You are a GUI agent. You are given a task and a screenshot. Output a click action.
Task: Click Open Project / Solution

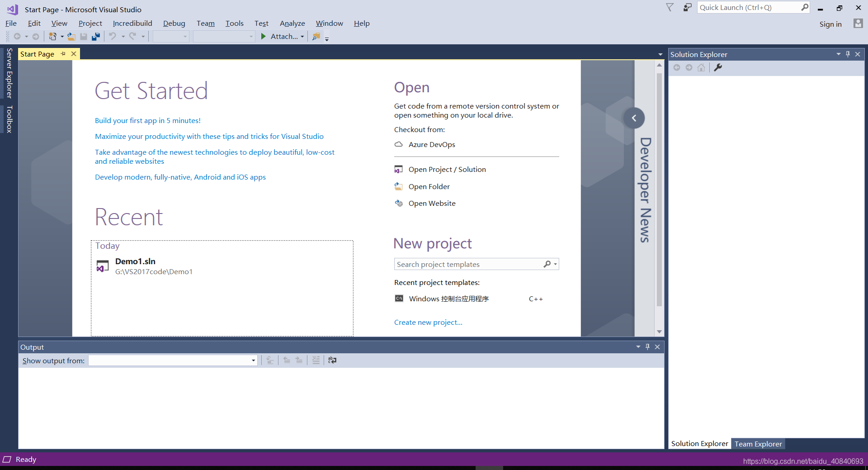point(447,169)
